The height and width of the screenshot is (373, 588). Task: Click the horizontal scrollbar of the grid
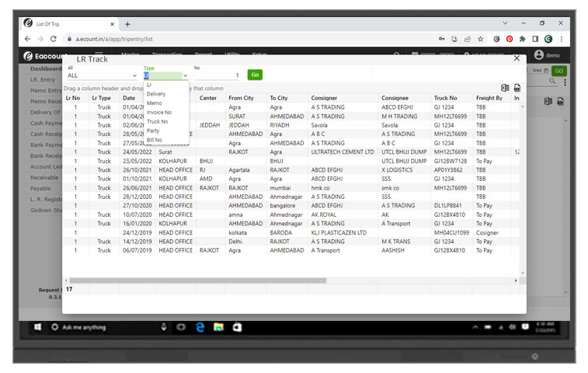pos(197,281)
